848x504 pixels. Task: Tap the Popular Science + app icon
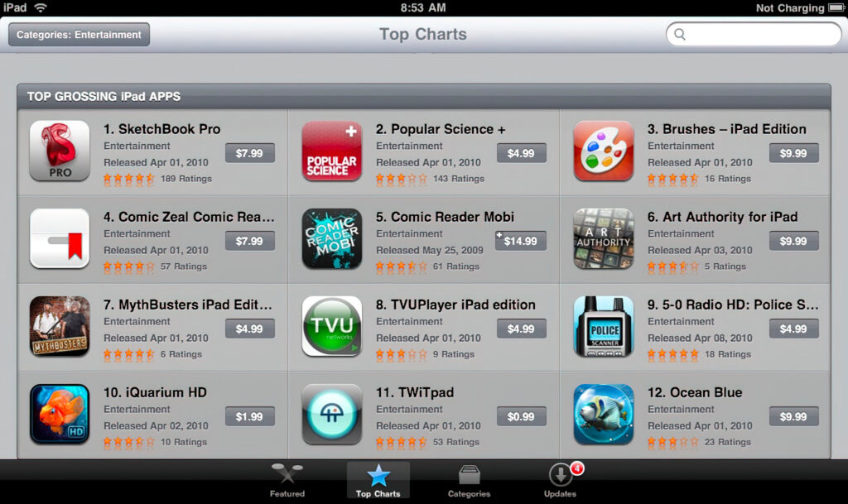pyautogui.click(x=331, y=151)
